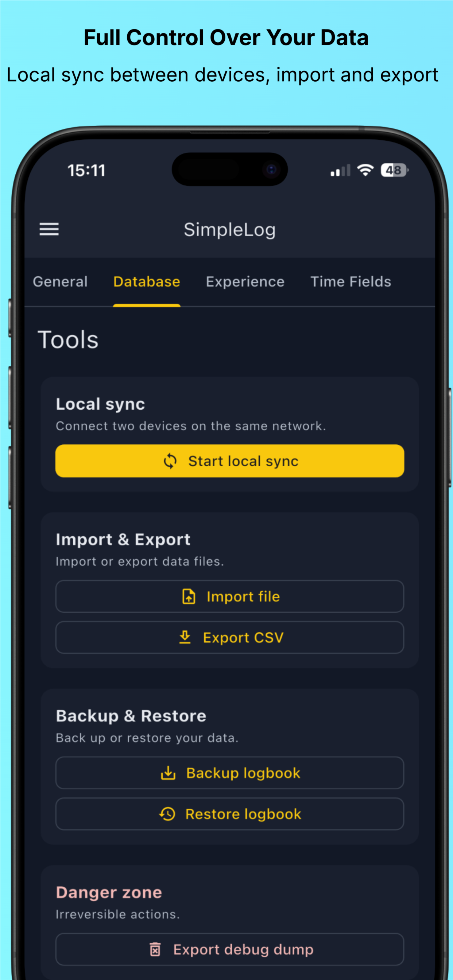Click the backup tray download icon
453x980 pixels.
coord(168,773)
